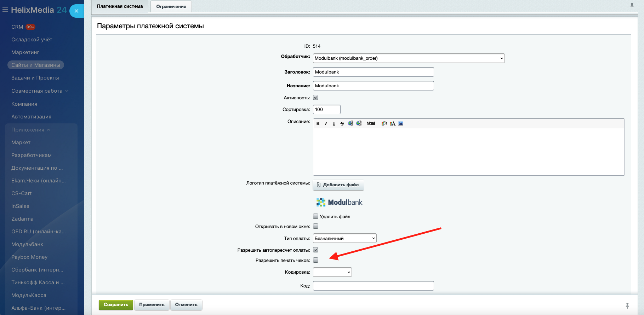Click the pin icon at top right
Image resolution: width=644 pixels, height=315 pixels.
632,5
